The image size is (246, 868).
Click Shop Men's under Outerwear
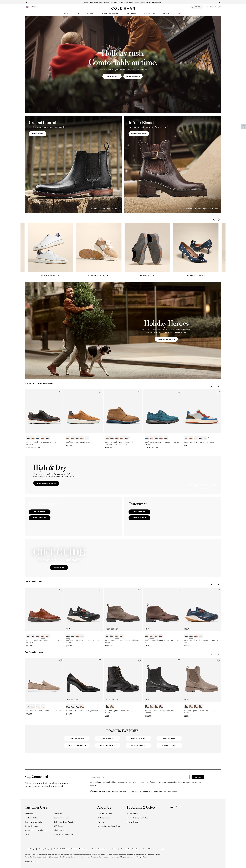[x=139, y=512]
